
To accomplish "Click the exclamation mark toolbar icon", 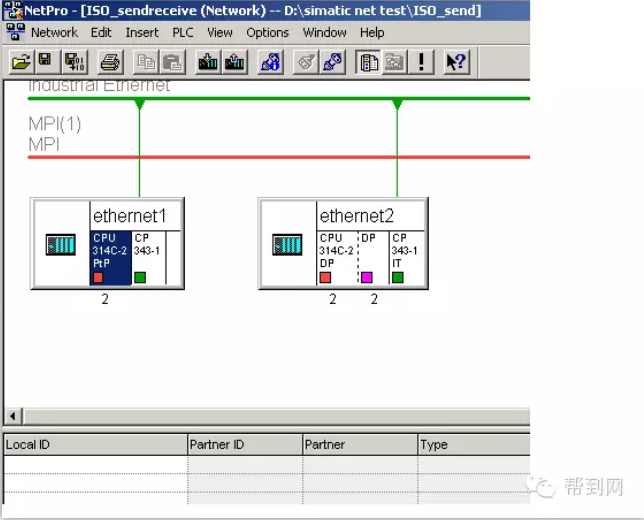I will (422, 62).
